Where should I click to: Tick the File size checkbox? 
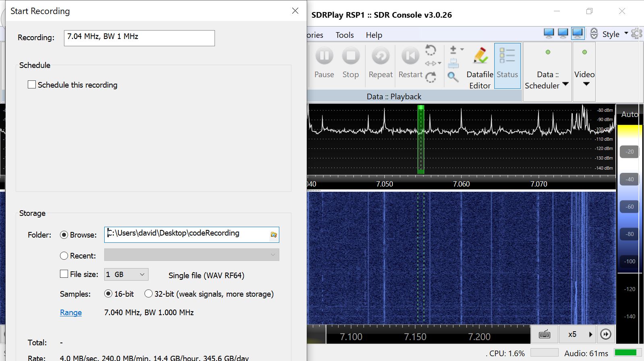[64, 274]
